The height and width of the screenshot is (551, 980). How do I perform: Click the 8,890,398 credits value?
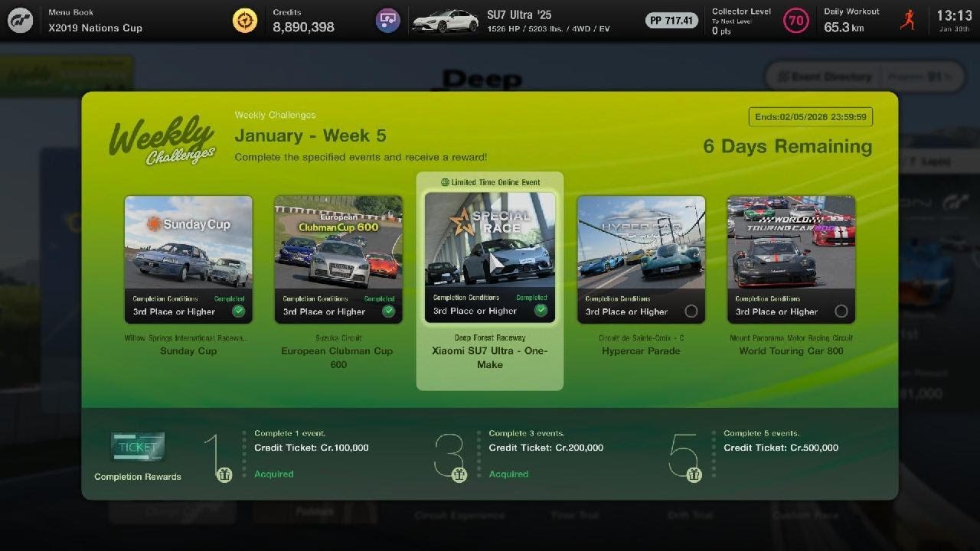click(303, 28)
